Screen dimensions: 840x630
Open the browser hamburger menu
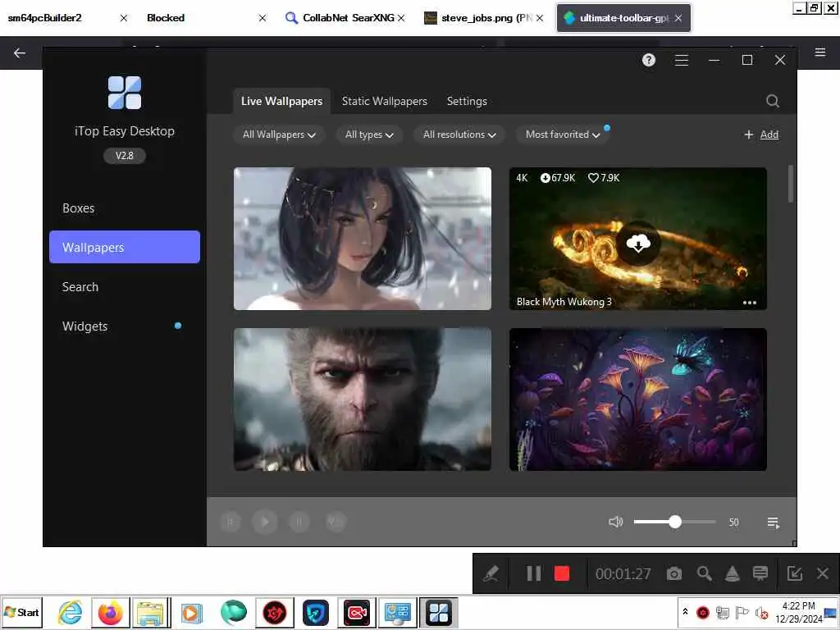(x=819, y=52)
